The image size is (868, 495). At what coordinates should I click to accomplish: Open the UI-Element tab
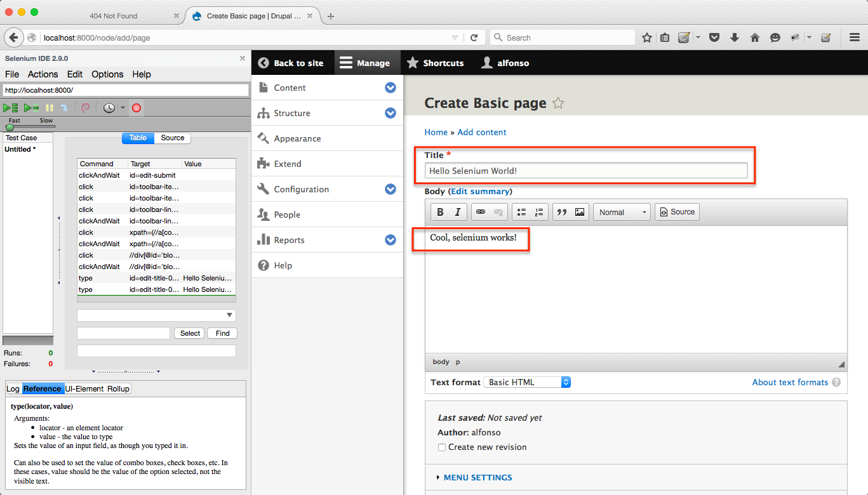(85, 388)
